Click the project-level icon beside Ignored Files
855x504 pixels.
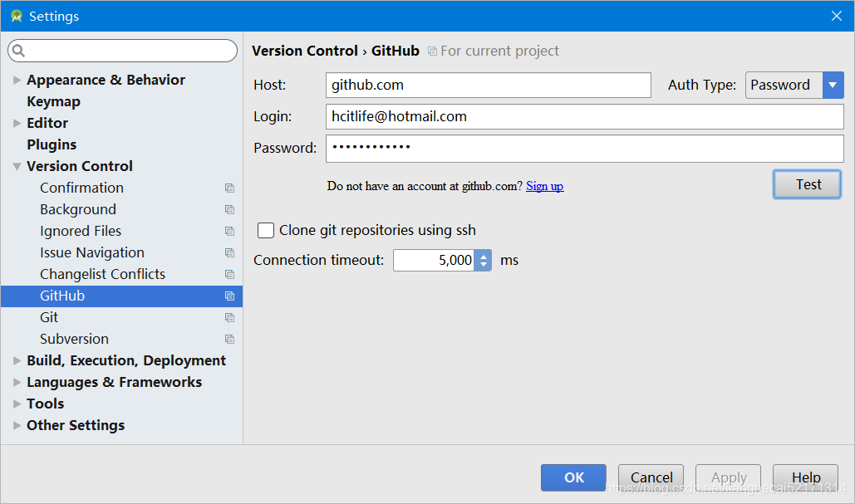(229, 231)
